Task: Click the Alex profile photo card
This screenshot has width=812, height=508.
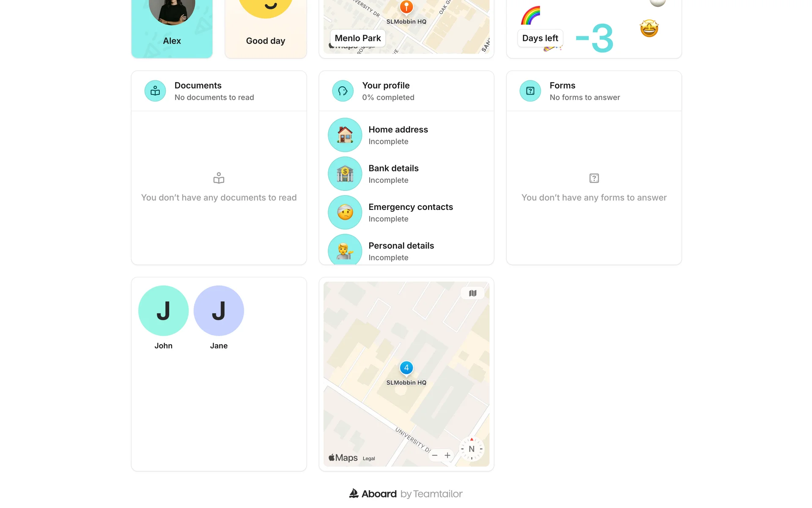Action: [172, 29]
